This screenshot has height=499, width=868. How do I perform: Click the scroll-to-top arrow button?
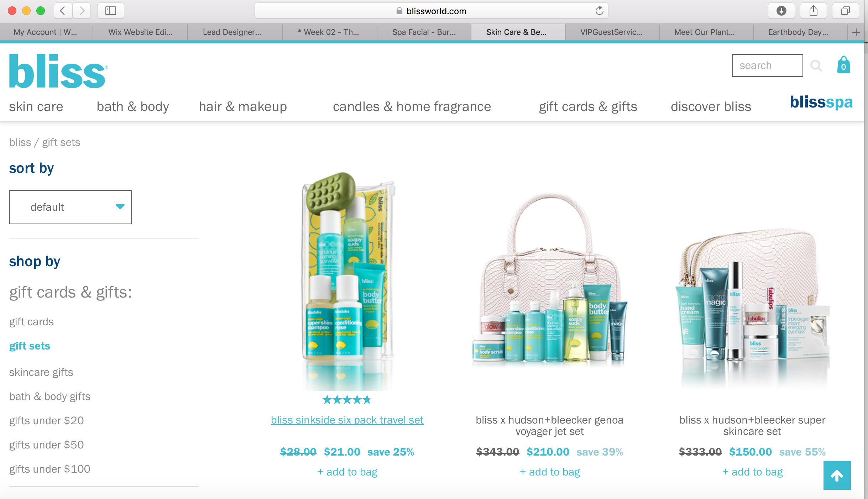click(837, 476)
